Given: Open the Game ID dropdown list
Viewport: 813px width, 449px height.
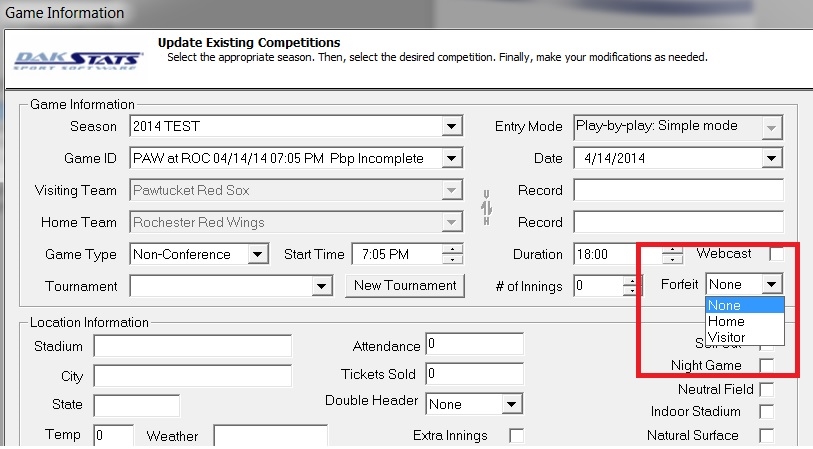Looking at the screenshot, I should (x=452, y=159).
